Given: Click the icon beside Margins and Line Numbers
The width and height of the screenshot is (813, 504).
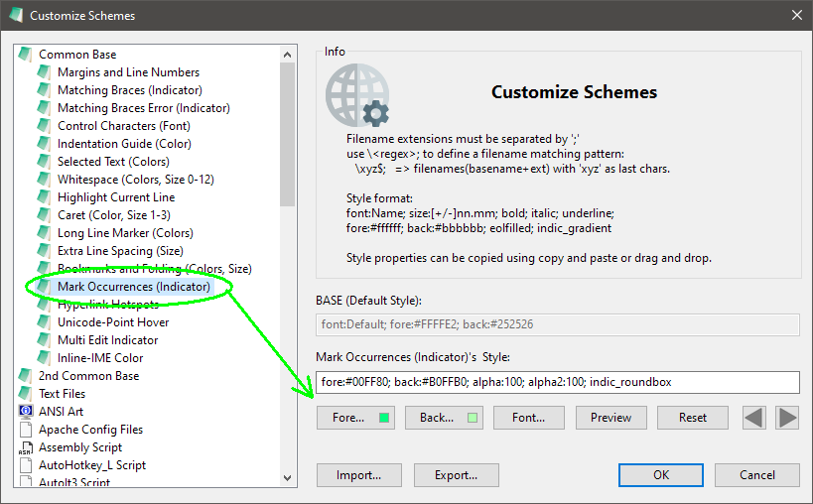Looking at the screenshot, I should click(x=44, y=72).
